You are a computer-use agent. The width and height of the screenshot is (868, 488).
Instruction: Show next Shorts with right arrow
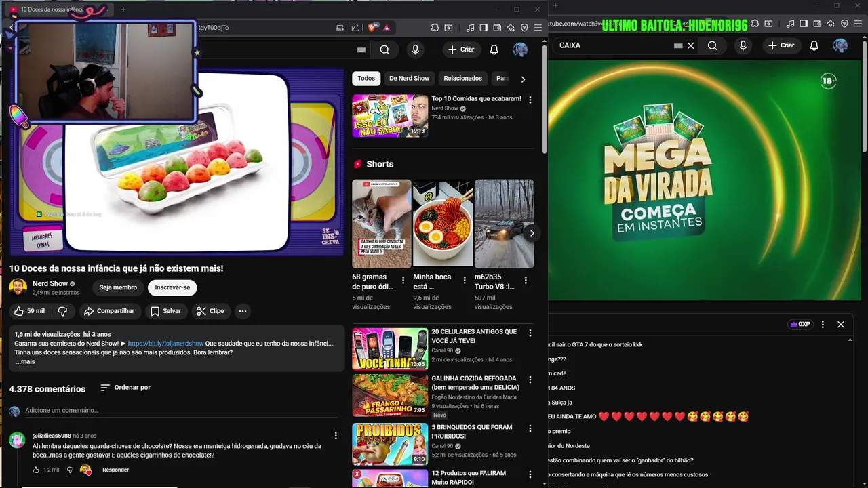click(x=532, y=233)
